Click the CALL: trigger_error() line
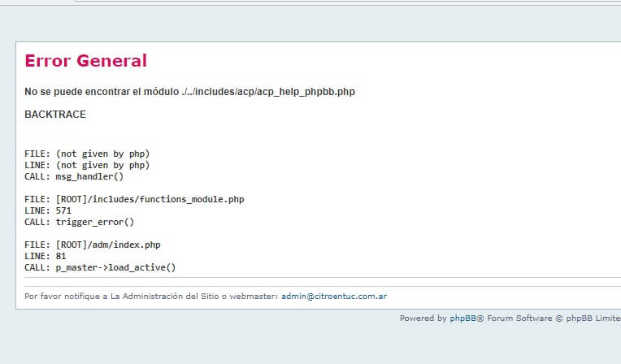The height and width of the screenshot is (364, 621). click(79, 222)
